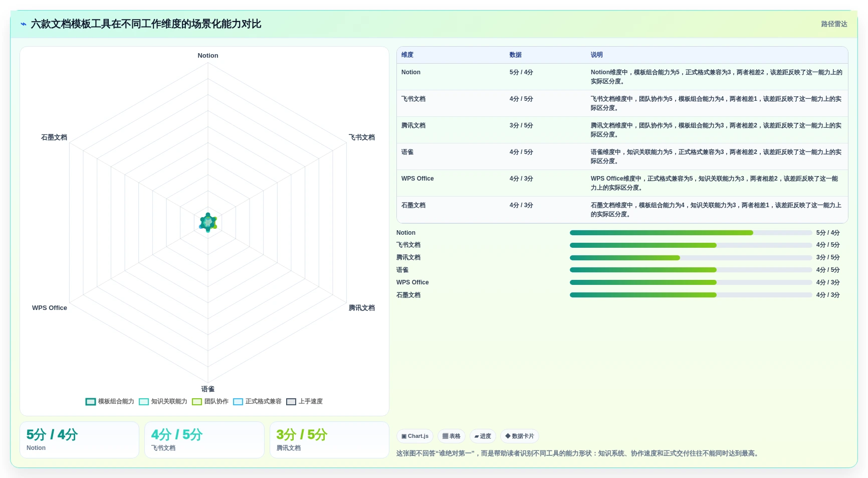Click the 路径雷达 label in header
Screen dimensions: 868x478
(834, 24)
